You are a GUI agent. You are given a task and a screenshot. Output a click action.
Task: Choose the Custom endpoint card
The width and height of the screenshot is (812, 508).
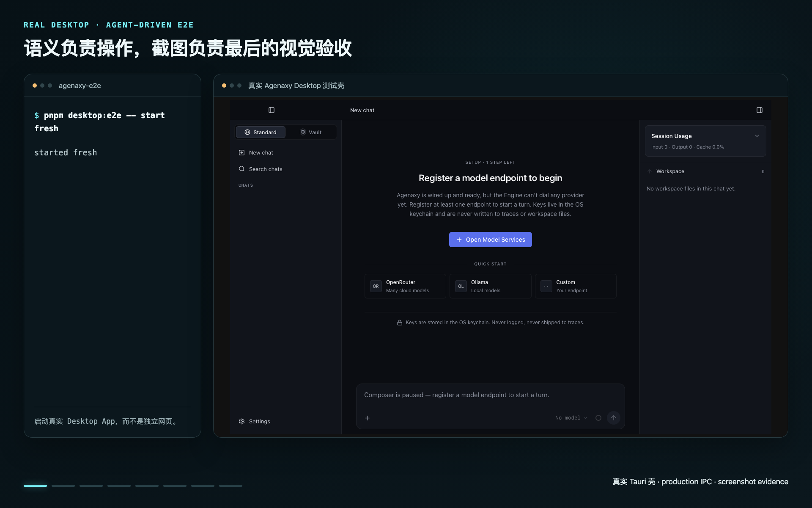coord(576,286)
